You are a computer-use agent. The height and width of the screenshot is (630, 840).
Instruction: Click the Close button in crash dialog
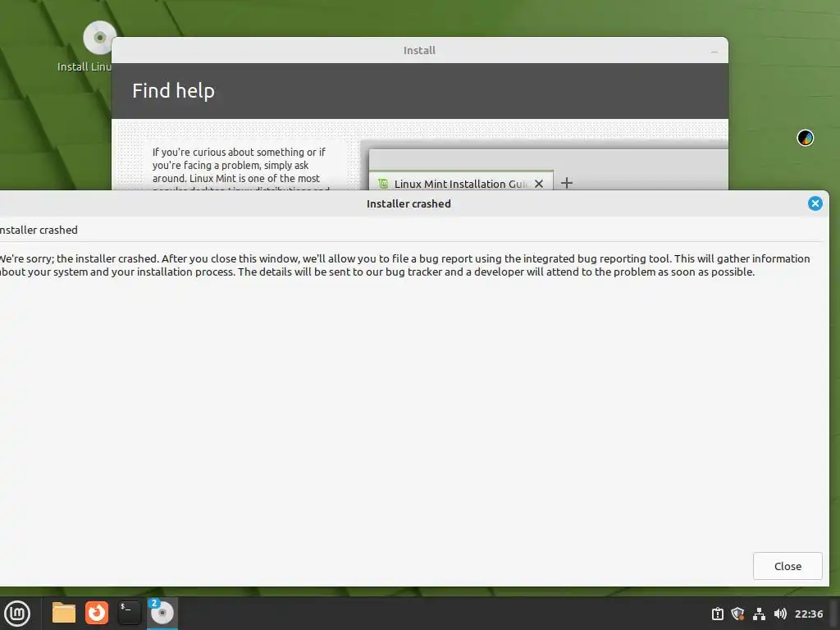click(787, 566)
